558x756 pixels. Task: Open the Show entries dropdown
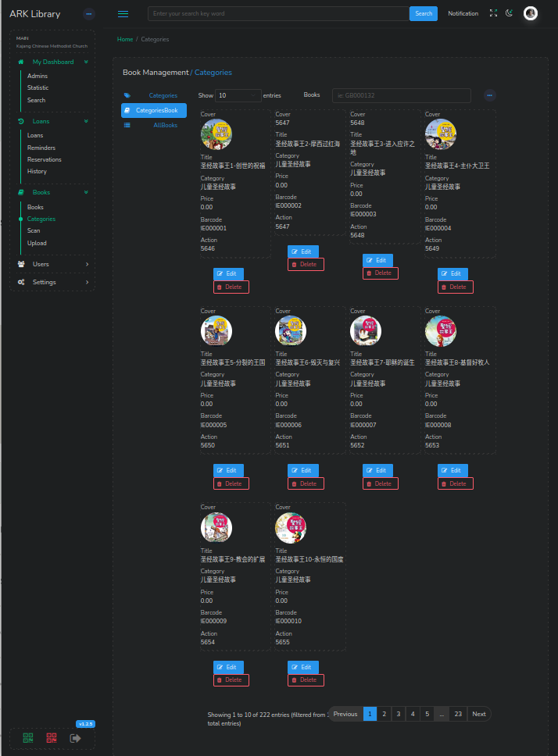click(x=238, y=95)
